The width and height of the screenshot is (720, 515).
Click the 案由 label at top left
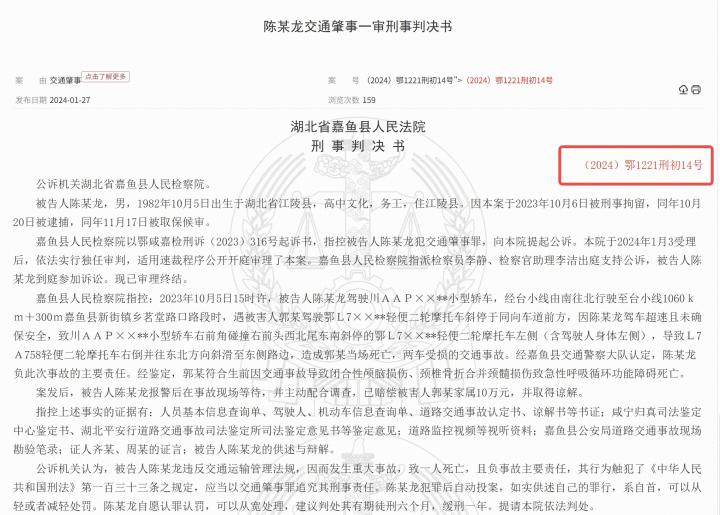31,81
